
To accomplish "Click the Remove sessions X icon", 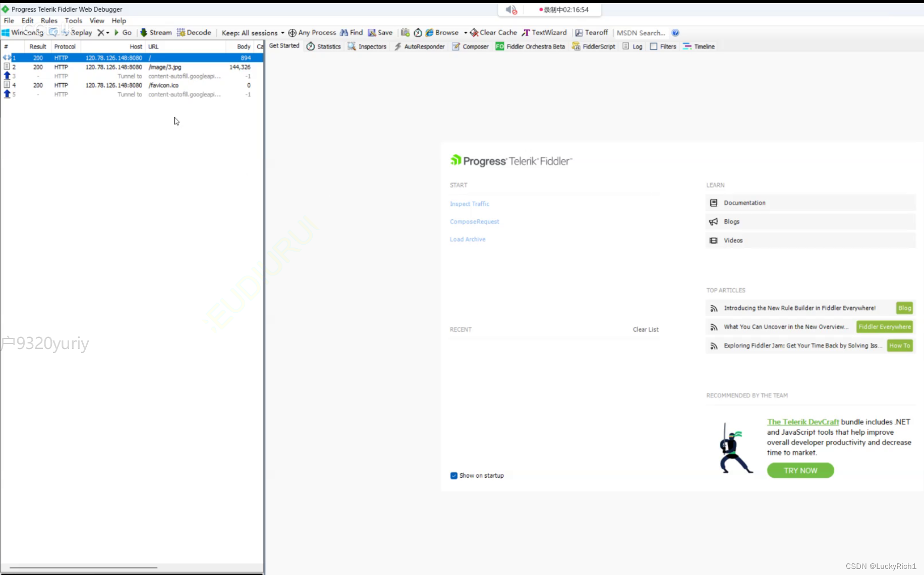I will (100, 32).
